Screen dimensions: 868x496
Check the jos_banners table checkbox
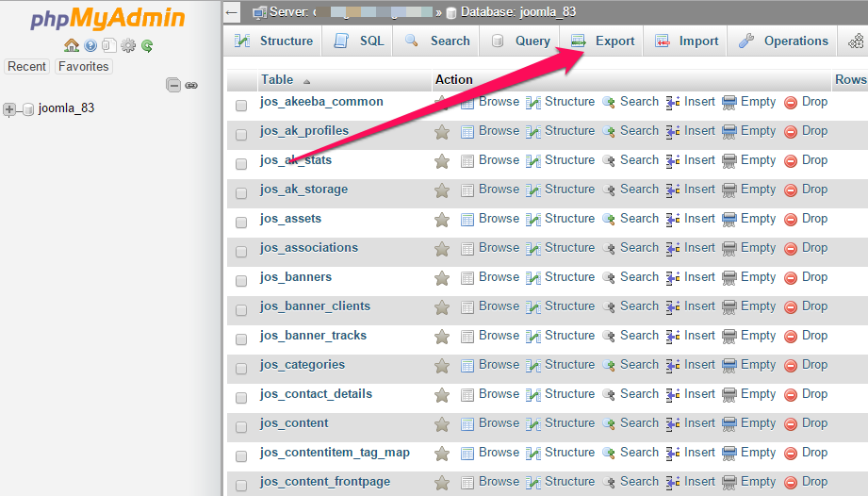(241, 281)
